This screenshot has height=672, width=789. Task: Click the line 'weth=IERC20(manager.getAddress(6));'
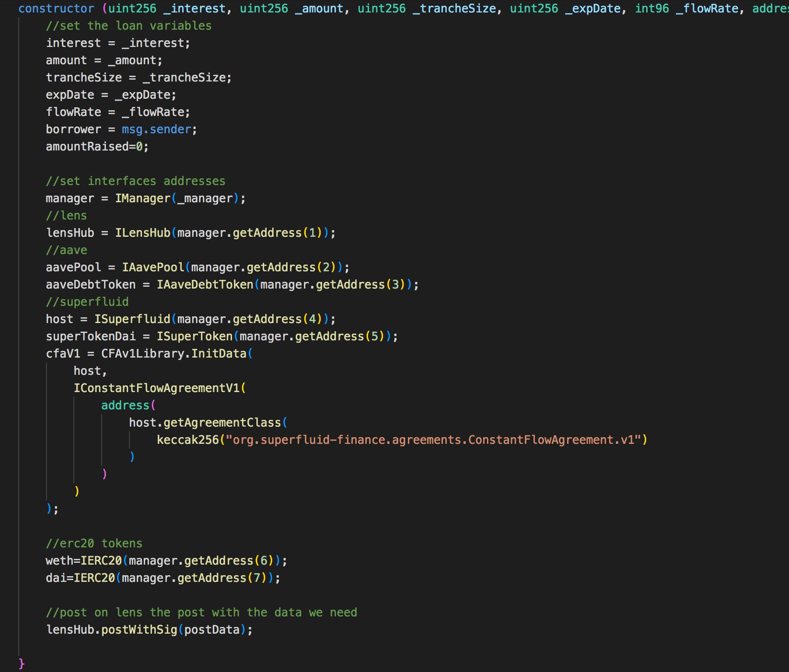pos(167,561)
